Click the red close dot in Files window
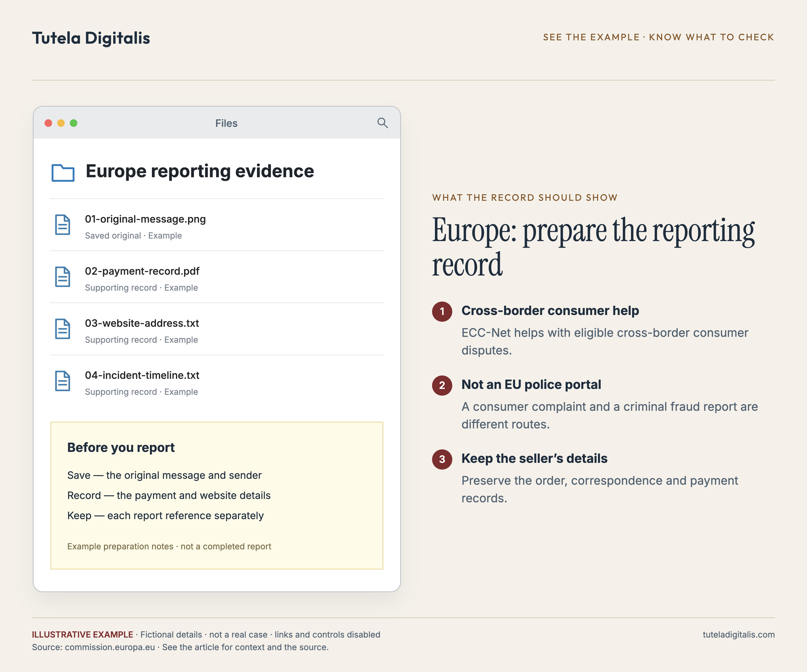 click(48, 123)
